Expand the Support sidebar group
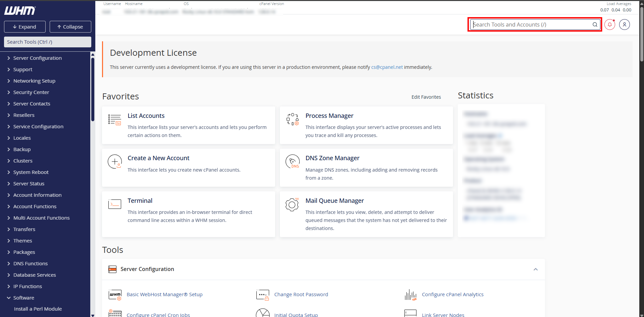Image resolution: width=644 pixels, height=317 pixels. [x=22, y=70]
